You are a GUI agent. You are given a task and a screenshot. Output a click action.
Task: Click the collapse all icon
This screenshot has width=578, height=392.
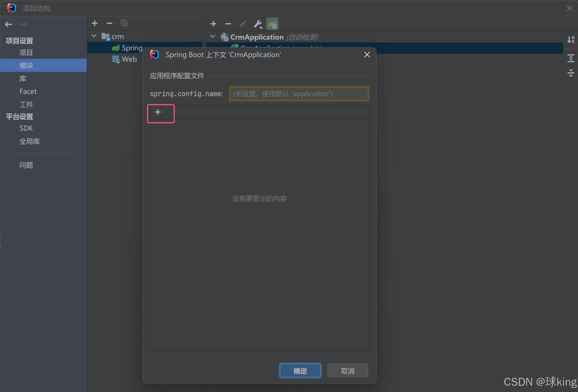tap(571, 73)
